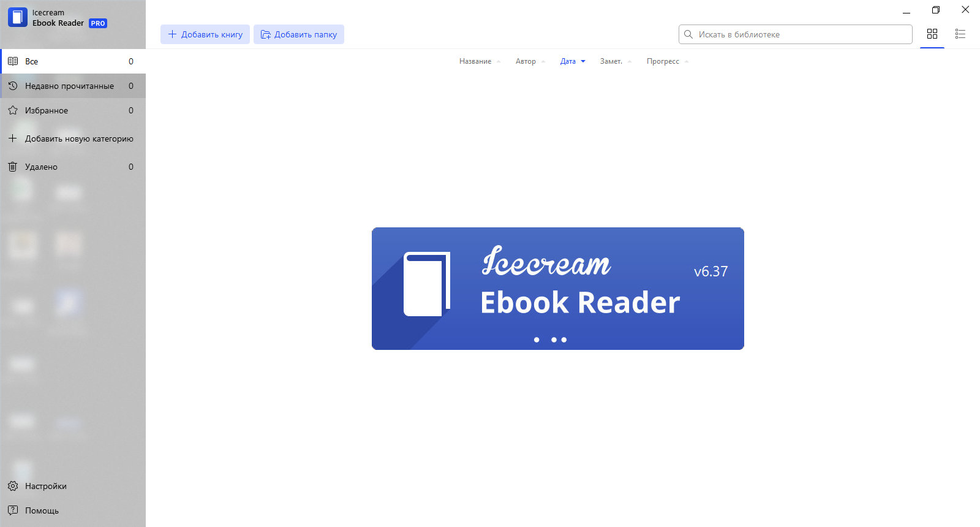Click the zero count beside Удалено
The width and height of the screenshot is (980, 527).
[x=131, y=167]
